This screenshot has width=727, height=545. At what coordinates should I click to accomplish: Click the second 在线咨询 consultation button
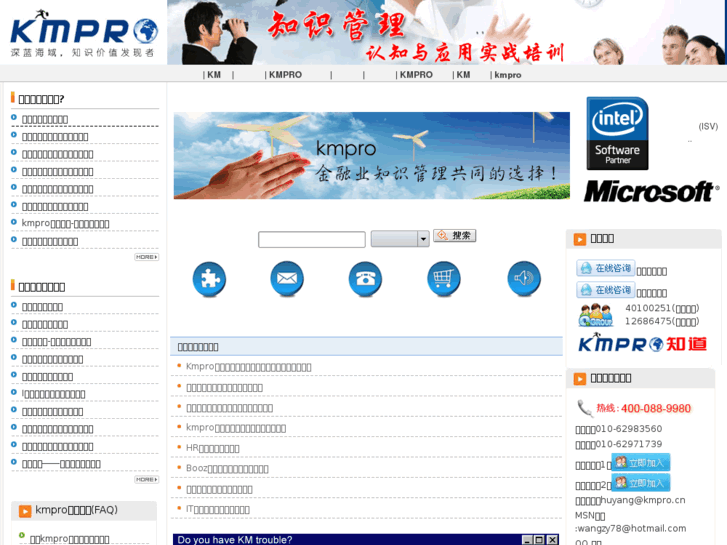point(606,290)
